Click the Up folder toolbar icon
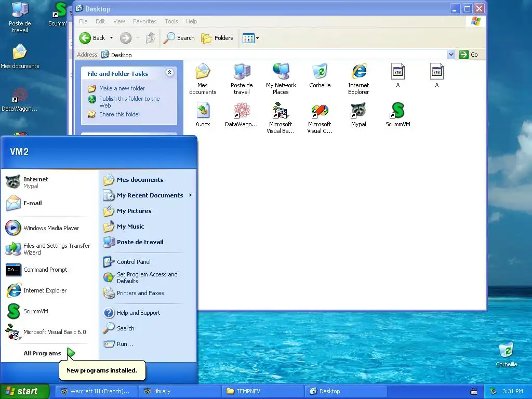Viewport: 532px width, 399px height. [x=151, y=38]
